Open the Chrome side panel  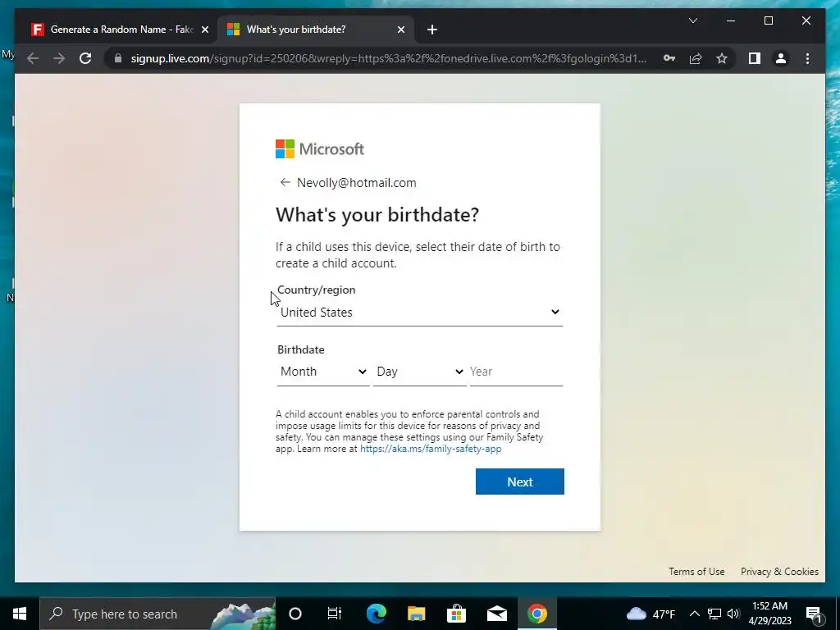[755, 58]
